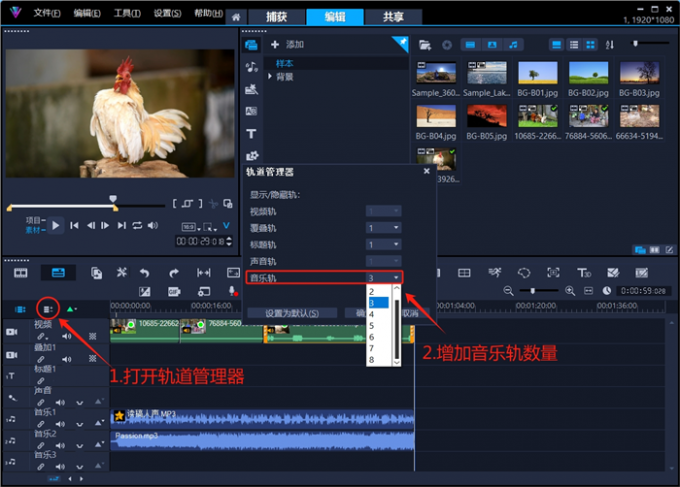The image size is (680, 487).
Task: Fit project in timeline window
Action: (x=588, y=291)
